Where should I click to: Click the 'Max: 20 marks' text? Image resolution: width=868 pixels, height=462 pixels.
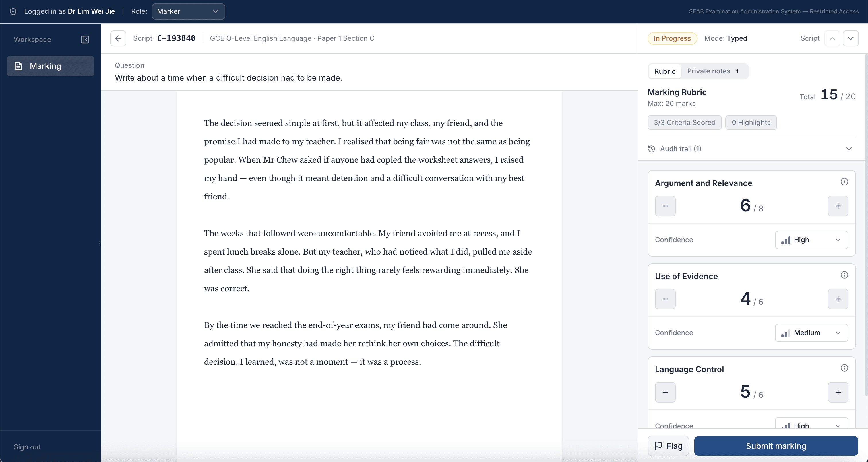(x=671, y=104)
